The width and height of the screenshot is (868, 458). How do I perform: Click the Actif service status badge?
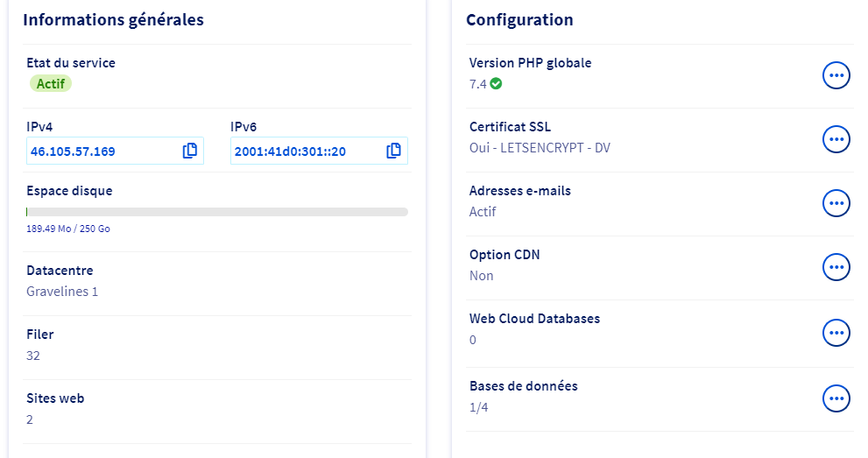[x=51, y=84]
